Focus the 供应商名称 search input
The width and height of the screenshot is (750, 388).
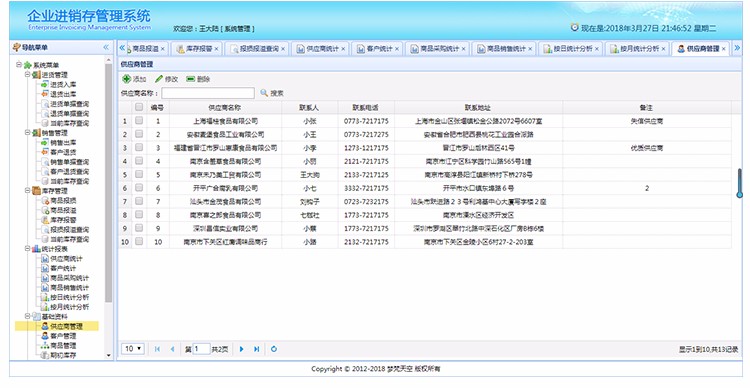click(208, 93)
